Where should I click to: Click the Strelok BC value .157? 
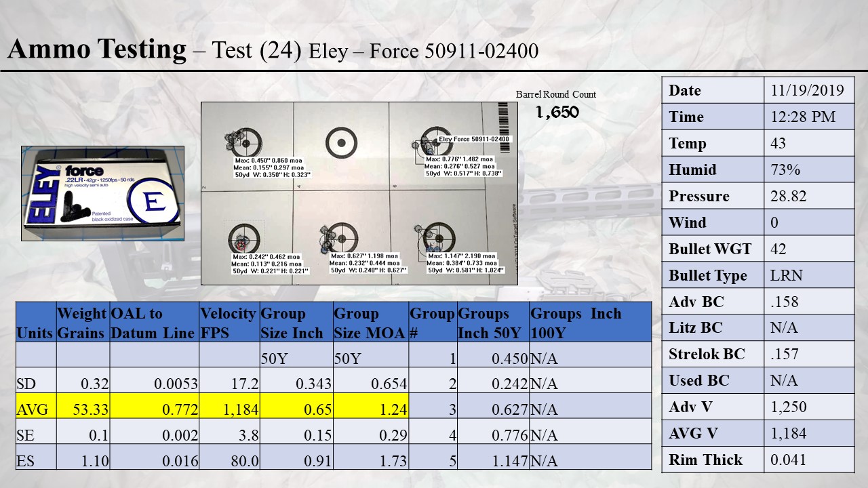click(785, 354)
